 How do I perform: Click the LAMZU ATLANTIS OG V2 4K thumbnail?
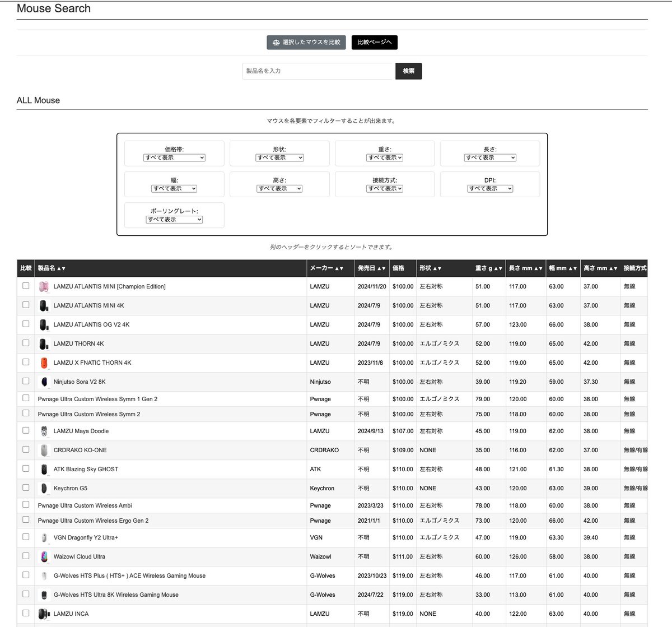click(44, 325)
